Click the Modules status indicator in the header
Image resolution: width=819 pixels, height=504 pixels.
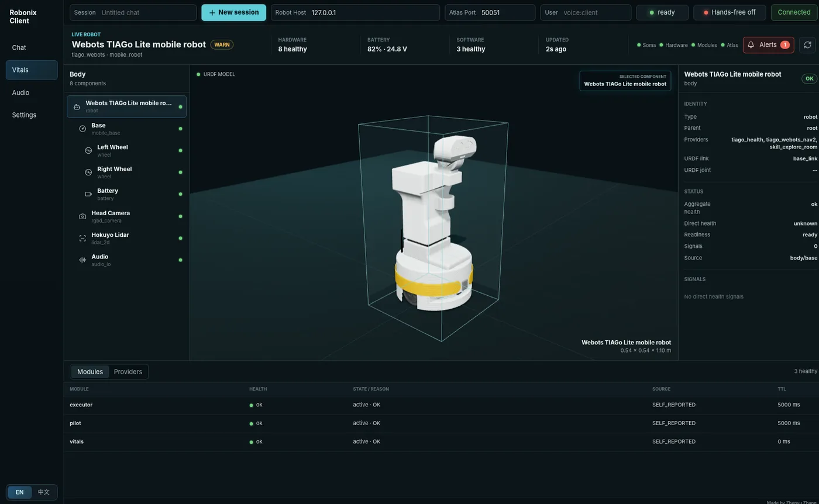tap(704, 45)
